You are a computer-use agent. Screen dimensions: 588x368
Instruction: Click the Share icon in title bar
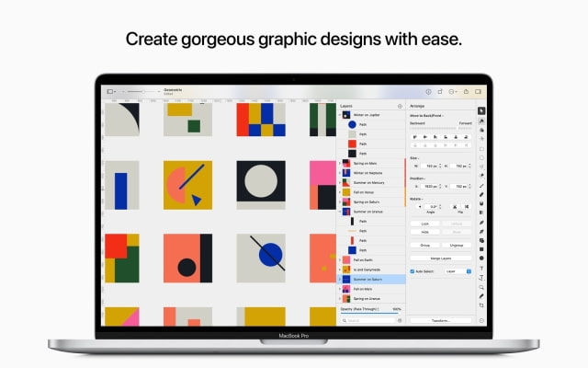pos(465,91)
